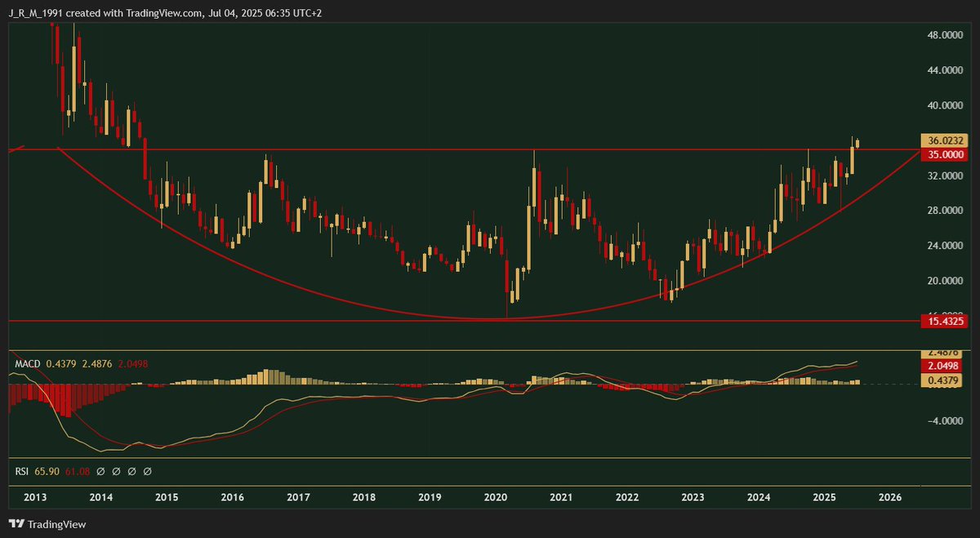This screenshot has height=538, width=980.
Task: Click the 2025 label on time axis
Action: [x=824, y=497]
